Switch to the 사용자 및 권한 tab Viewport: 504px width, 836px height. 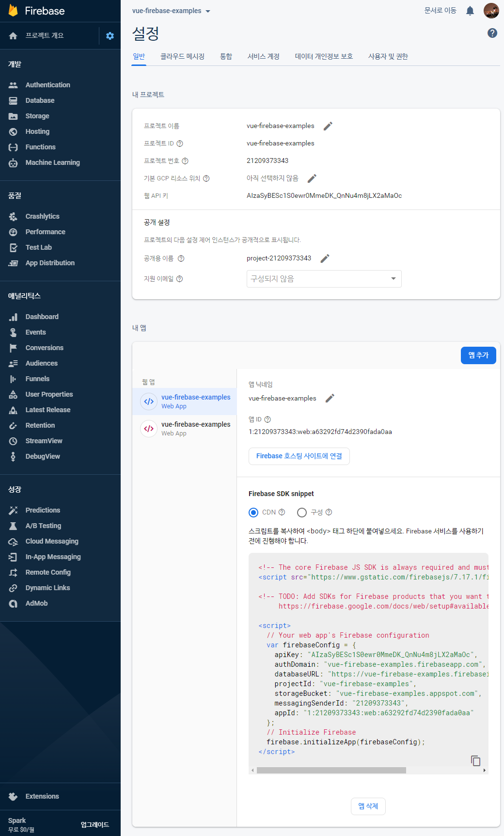(x=388, y=56)
